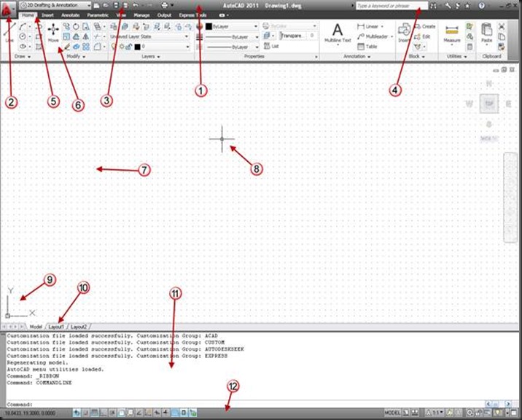
Task: Select the Layout1 tab
Action: click(x=56, y=327)
